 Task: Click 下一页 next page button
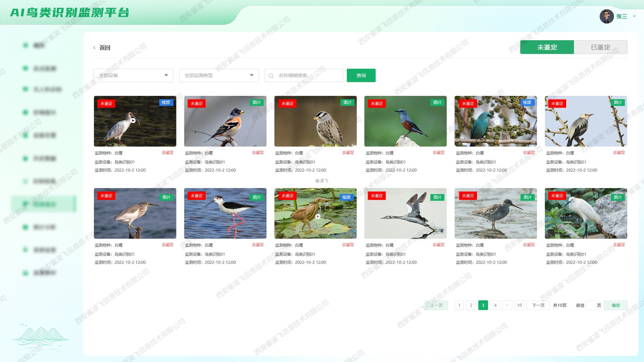coord(538,305)
